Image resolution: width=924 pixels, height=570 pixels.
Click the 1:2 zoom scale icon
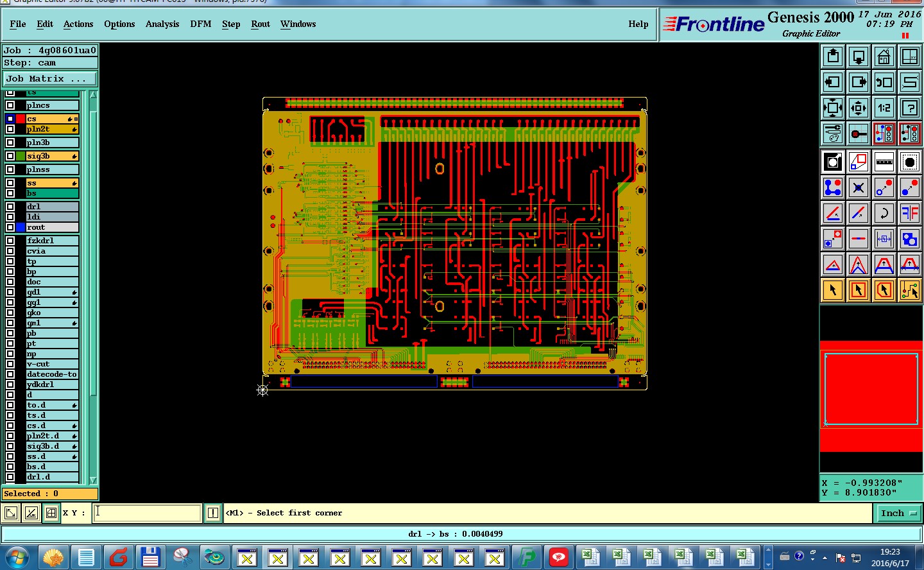(x=884, y=108)
